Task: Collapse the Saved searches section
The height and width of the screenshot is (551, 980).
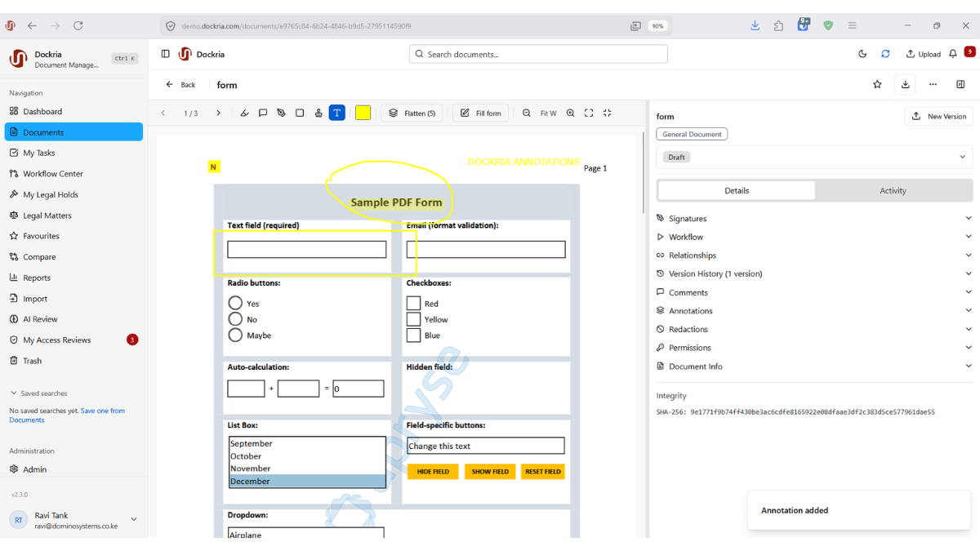Action: click(38, 393)
